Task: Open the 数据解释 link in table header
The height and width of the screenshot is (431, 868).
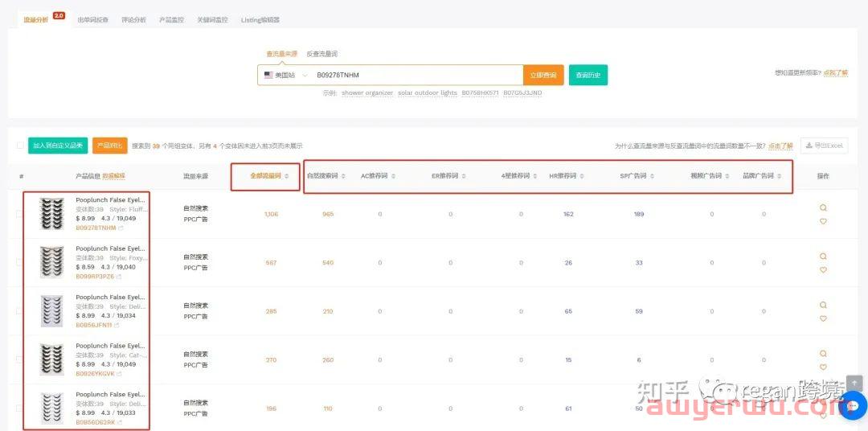Action: tap(113, 176)
